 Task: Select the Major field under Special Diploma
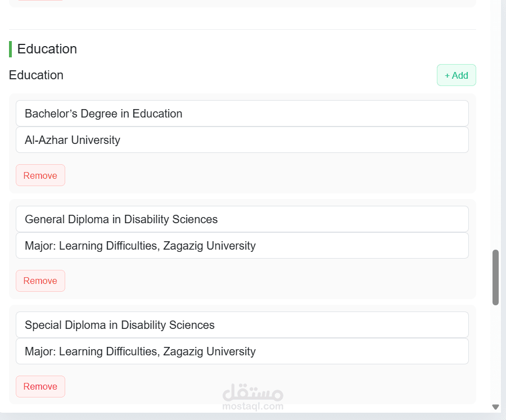point(242,351)
